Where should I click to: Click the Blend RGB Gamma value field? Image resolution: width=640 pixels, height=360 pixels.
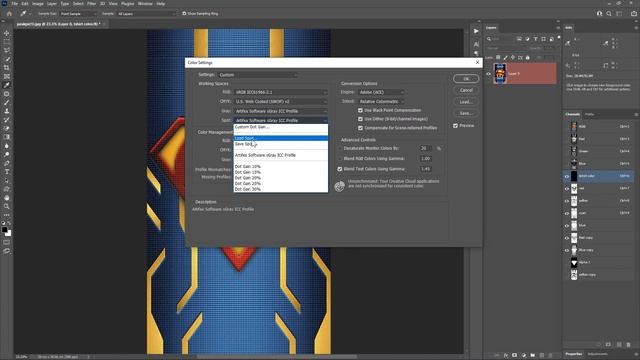pos(426,159)
